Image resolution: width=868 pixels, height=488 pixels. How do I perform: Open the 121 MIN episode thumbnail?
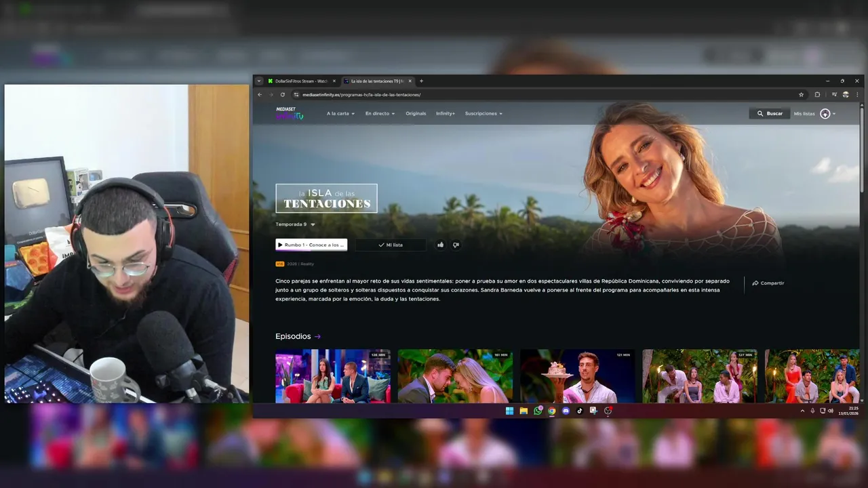tap(578, 376)
